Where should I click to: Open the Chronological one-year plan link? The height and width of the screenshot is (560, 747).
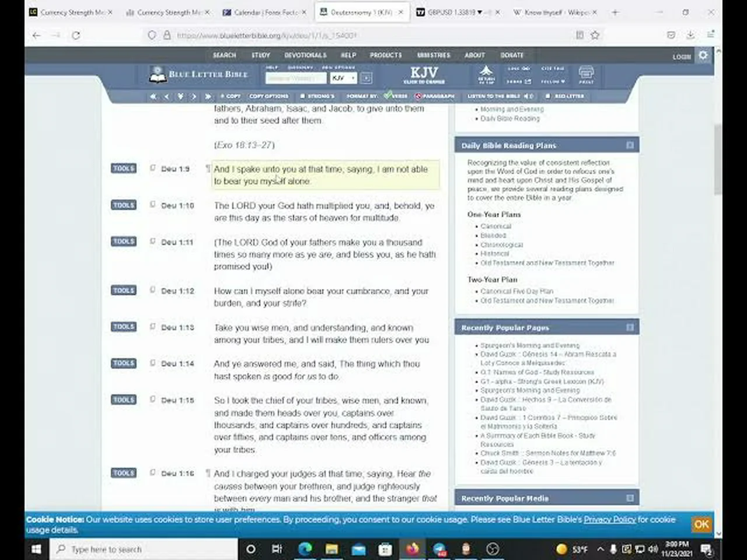pyautogui.click(x=502, y=244)
